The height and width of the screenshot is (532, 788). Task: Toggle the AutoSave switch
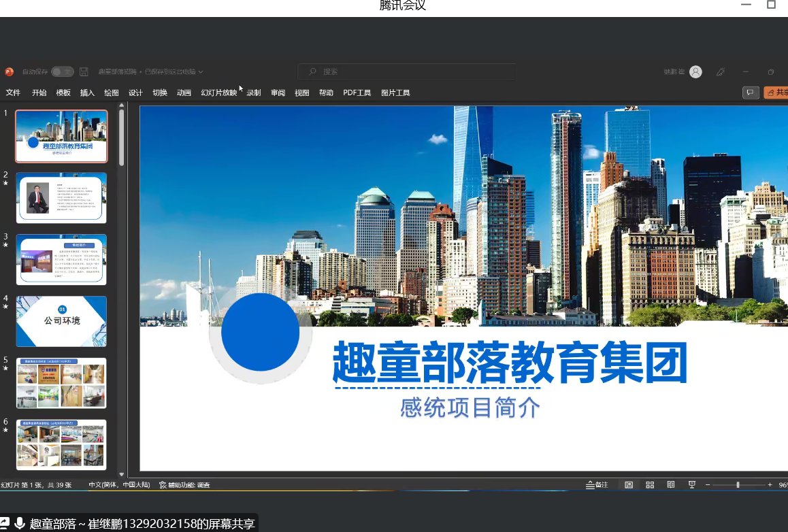coord(63,71)
